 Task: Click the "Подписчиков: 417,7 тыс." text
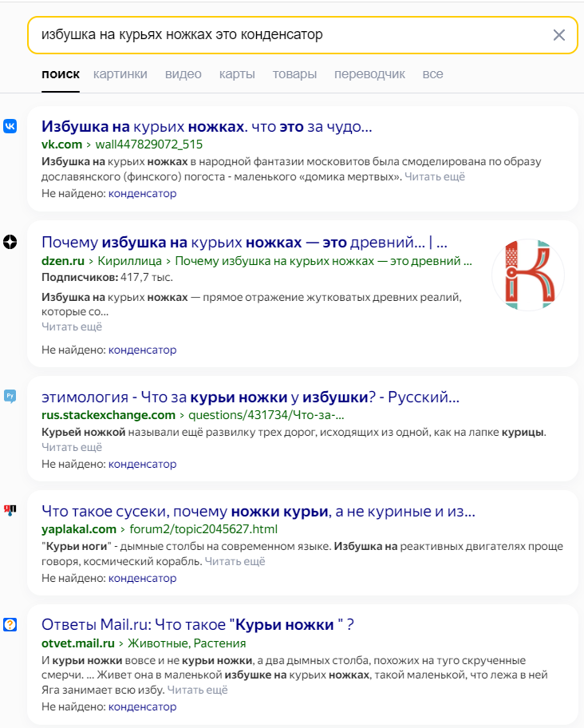[x=107, y=277]
